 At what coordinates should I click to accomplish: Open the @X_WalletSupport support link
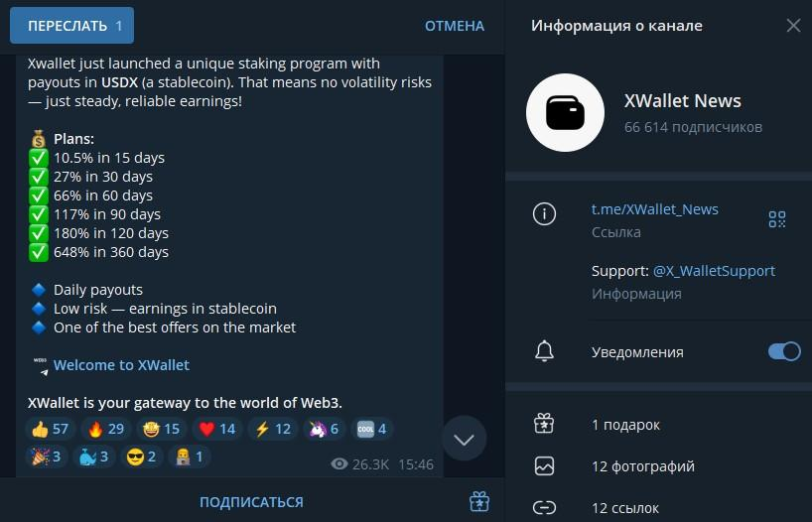714,271
